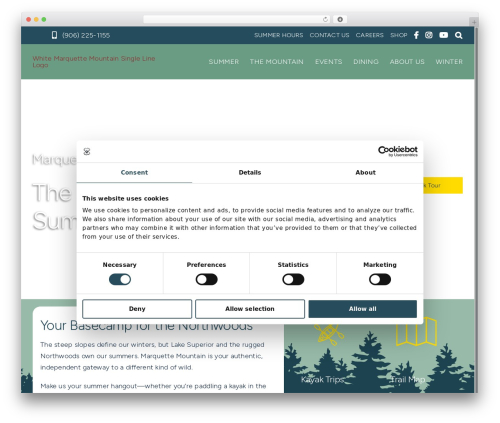Open the Instagram icon link
Viewport: 500px width, 423px height.
coord(429,35)
